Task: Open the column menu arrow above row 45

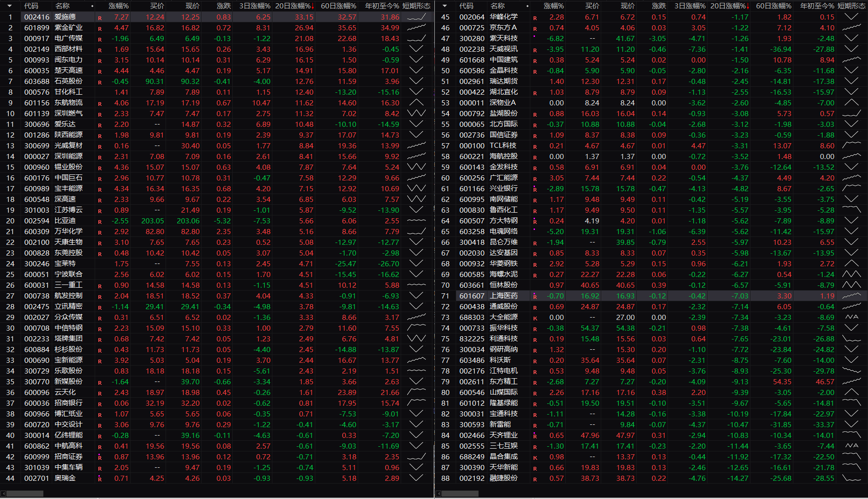Action: [x=444, y=6]
